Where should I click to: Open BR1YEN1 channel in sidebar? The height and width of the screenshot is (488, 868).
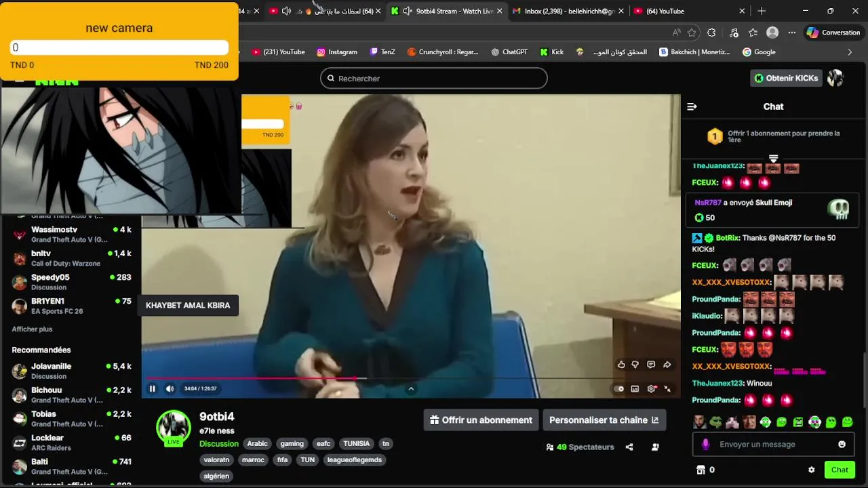click(71, 306)
